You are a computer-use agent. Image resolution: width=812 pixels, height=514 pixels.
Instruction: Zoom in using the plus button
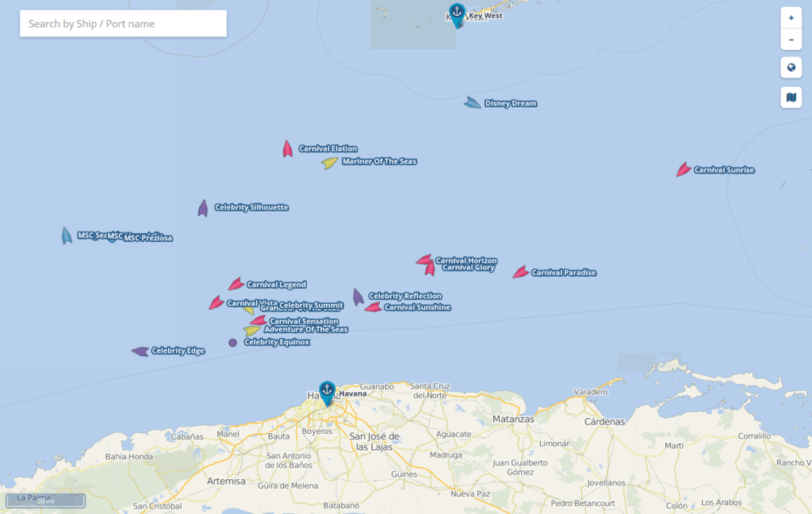tap(790, 17)
